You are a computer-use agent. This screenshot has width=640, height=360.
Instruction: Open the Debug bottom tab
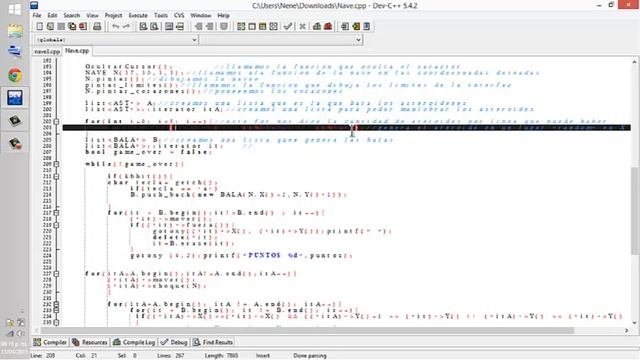(174, 342)
